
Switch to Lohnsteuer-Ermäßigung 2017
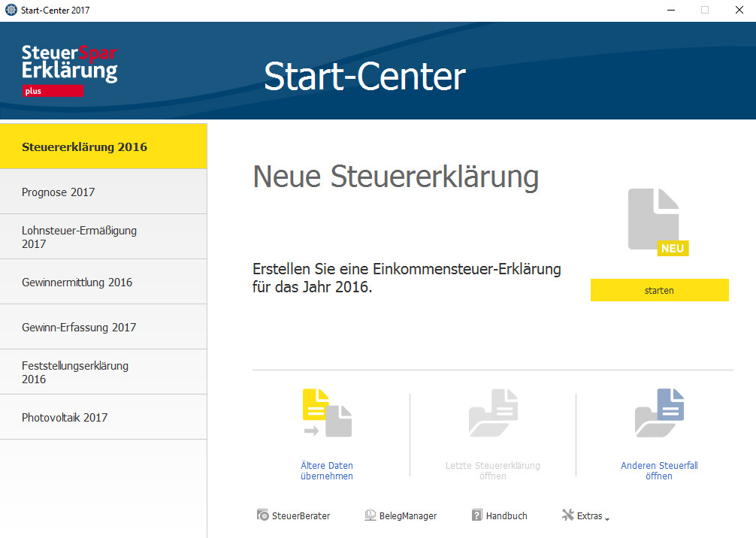click(103, 237)
